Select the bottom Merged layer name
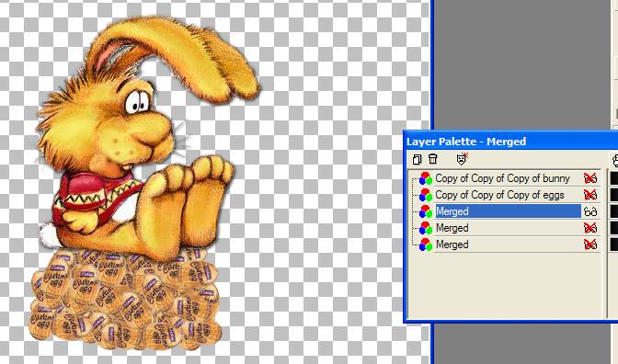The image size is (618, 364). click(452, 245)
